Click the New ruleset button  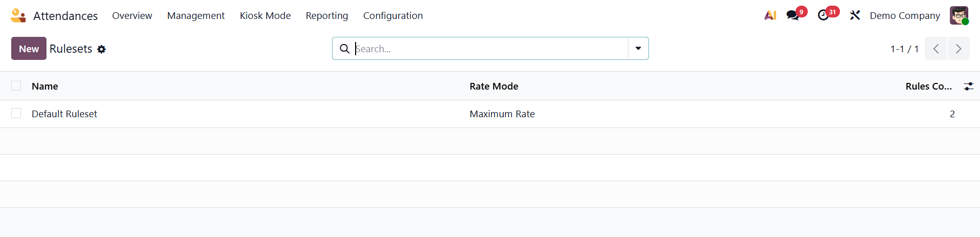coord(29,49)
